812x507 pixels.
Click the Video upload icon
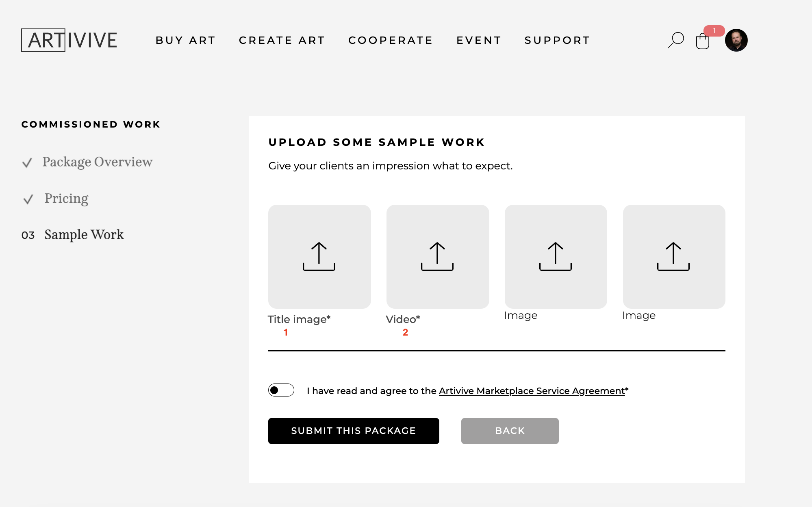(x=437, y=256)
